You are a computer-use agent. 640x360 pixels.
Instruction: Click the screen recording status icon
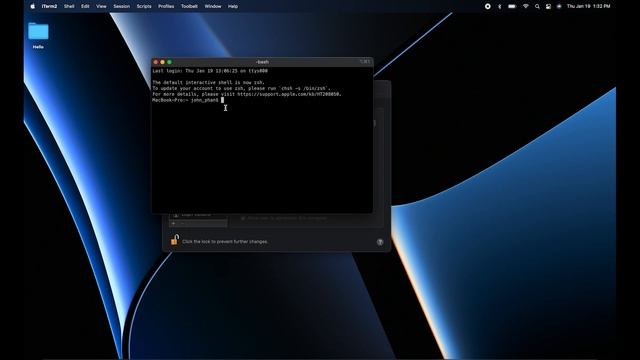tap(487, 6)
